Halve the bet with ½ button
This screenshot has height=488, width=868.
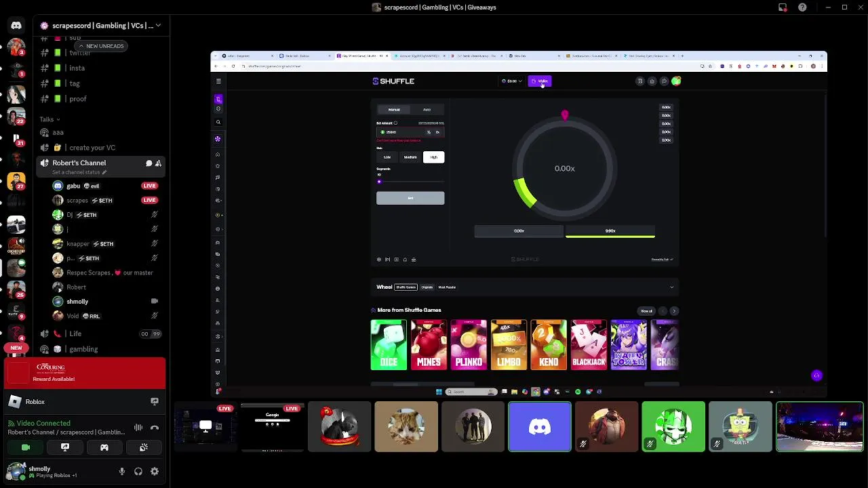pyautogui.click(x=429, y=132)
